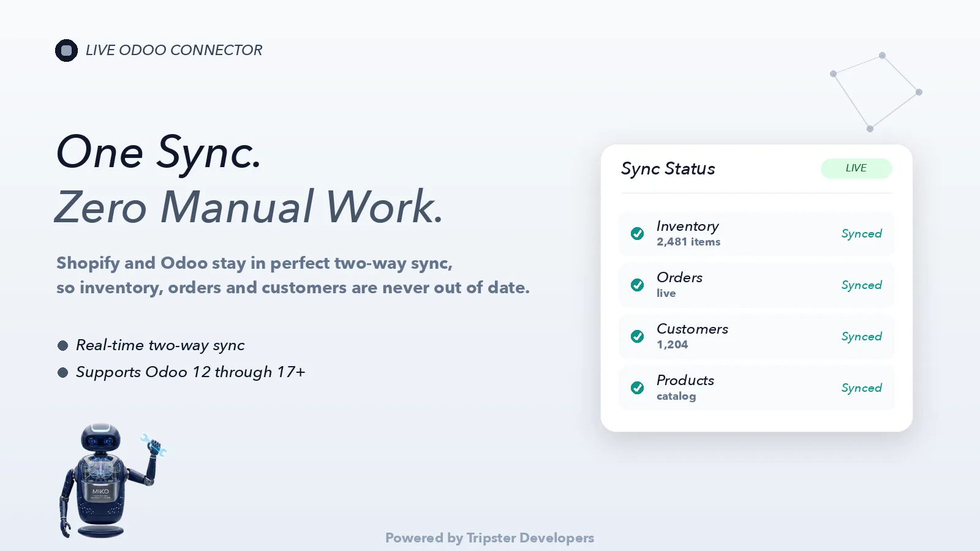980x551 pixels.
Task: Click the Inventory row green checkmark icon
Action: click(637, 233)
